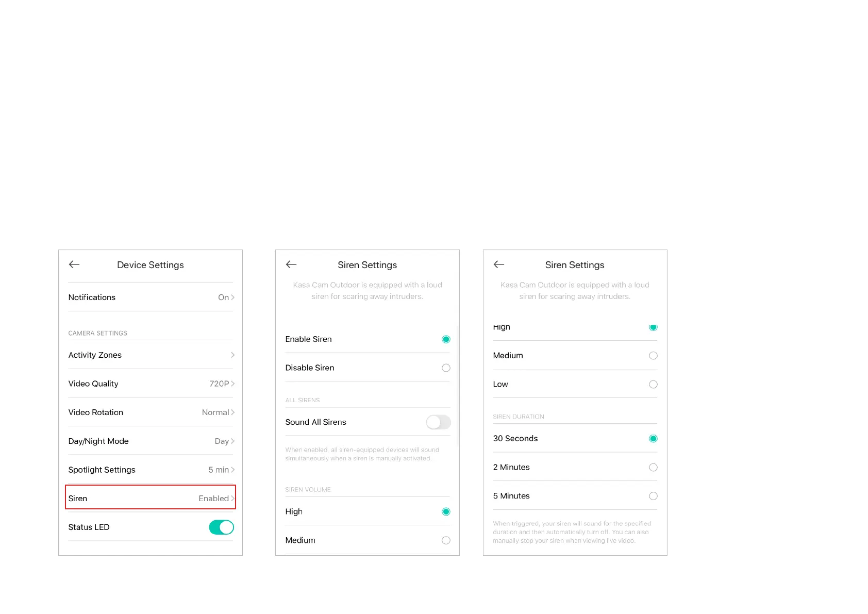Select High volume in middle panel
Image resolution: width=868 pixels, height=614 pixels.
click(x=446, y=511)
